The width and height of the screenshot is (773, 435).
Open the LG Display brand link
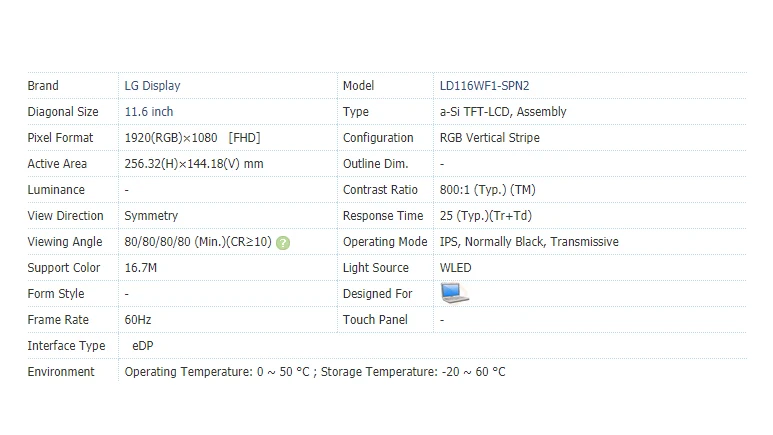point(152,86)
